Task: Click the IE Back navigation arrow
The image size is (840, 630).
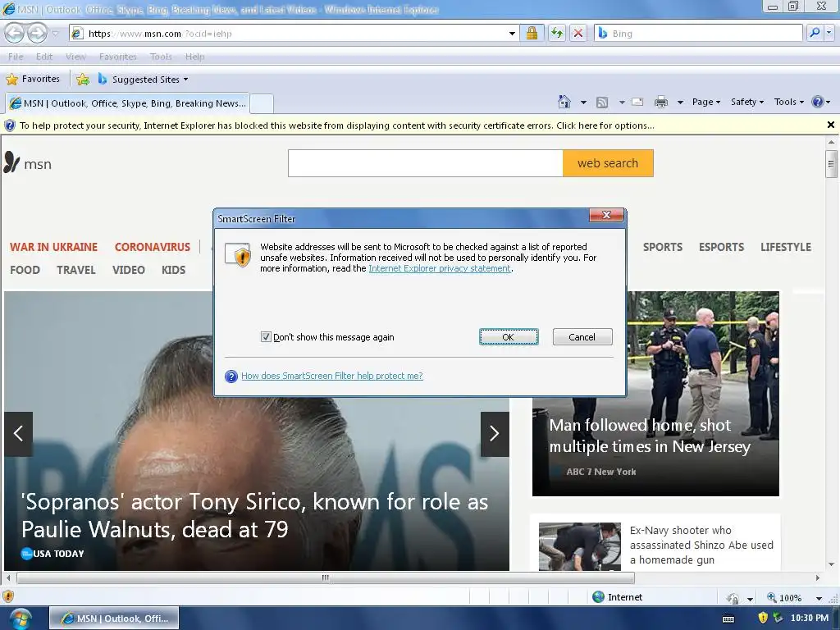Action: (x=15, y=33)
